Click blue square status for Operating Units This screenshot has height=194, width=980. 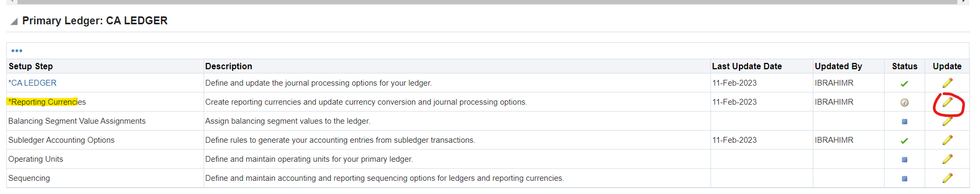point(905,160)
